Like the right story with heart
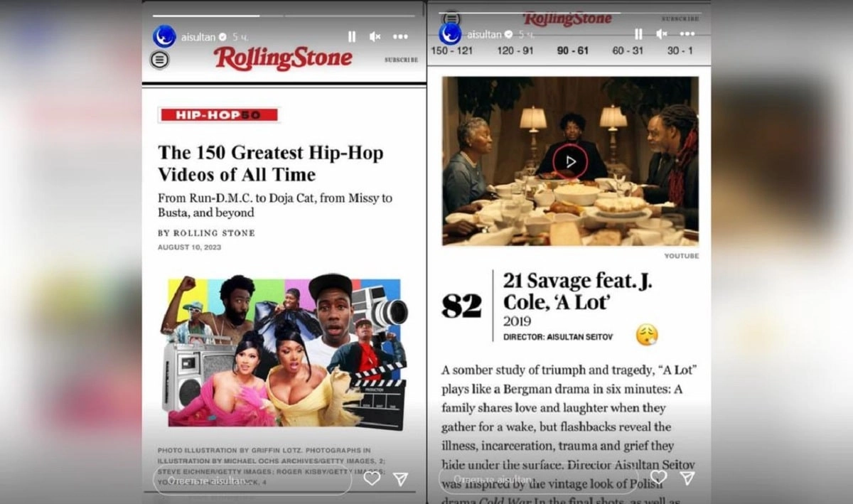This screenshot has height=504, width=853. (x=659, y=477)
